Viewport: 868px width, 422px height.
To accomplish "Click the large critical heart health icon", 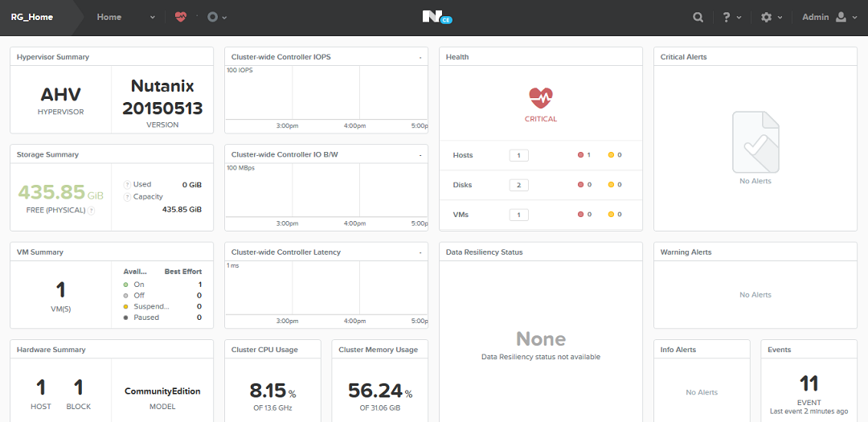I will click(541, 98).
